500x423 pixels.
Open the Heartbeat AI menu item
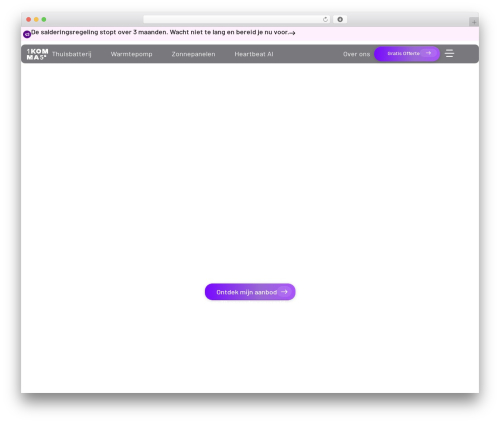[x=254, y=54]
